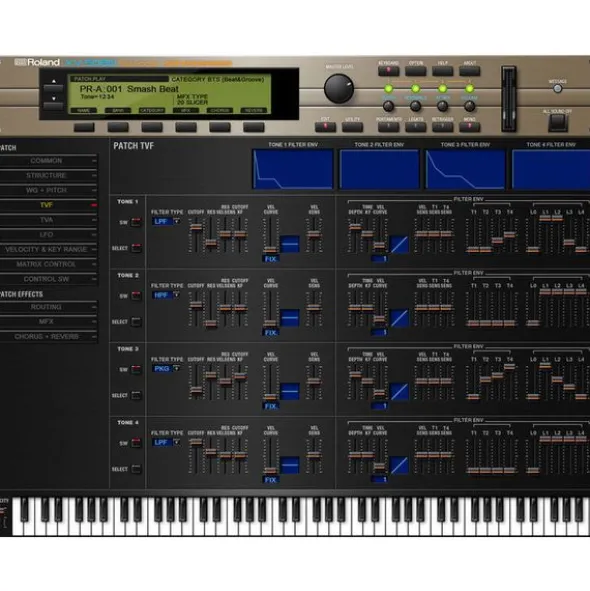Screen dimensions: 590x591
Task: Click the patch up arrow button
Action: 54,87
